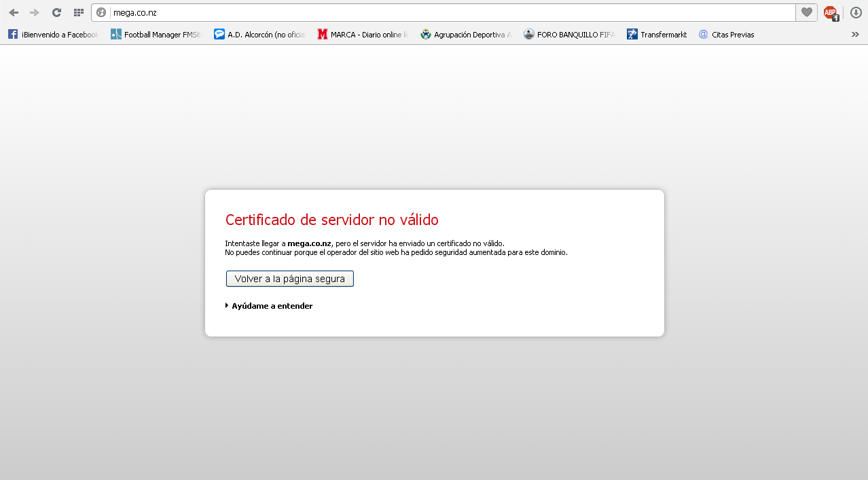The height and width of the screenshot is (480, 868).
Task: Show more bookmarks with the chevron
Action: (x=855, y=34)
